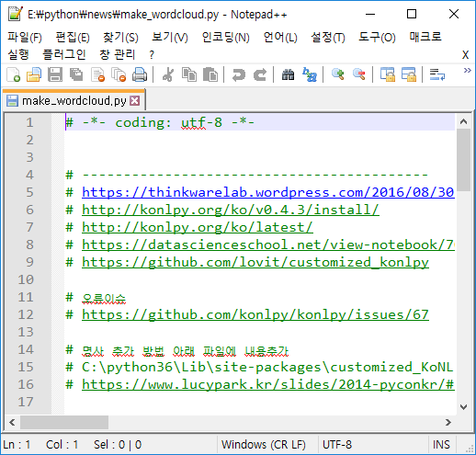Viewport: 476px width, 455px height.
Task: Open the 파일(F) menu
Action: (x=25, y=38)
